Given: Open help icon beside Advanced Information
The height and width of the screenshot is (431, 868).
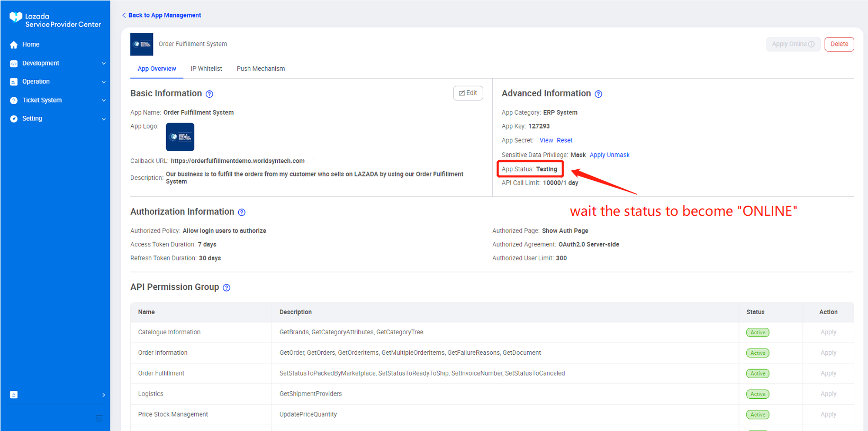Looking at the screenshot, I should pyautogui.click(x=599, y=94).
